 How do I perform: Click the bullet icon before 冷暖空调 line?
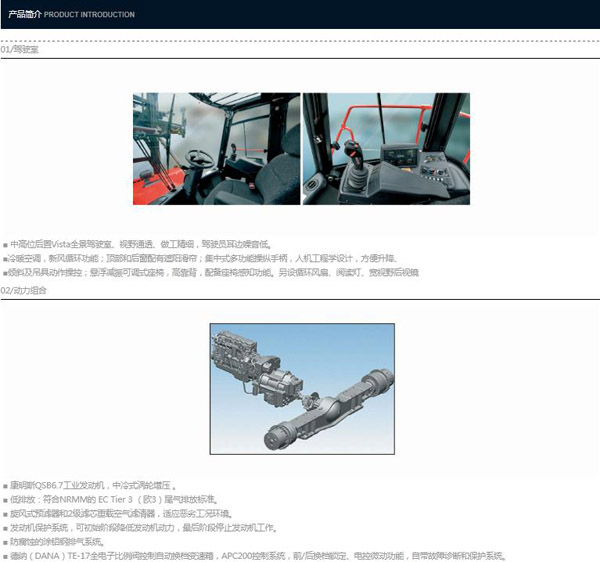coord(5,258)
